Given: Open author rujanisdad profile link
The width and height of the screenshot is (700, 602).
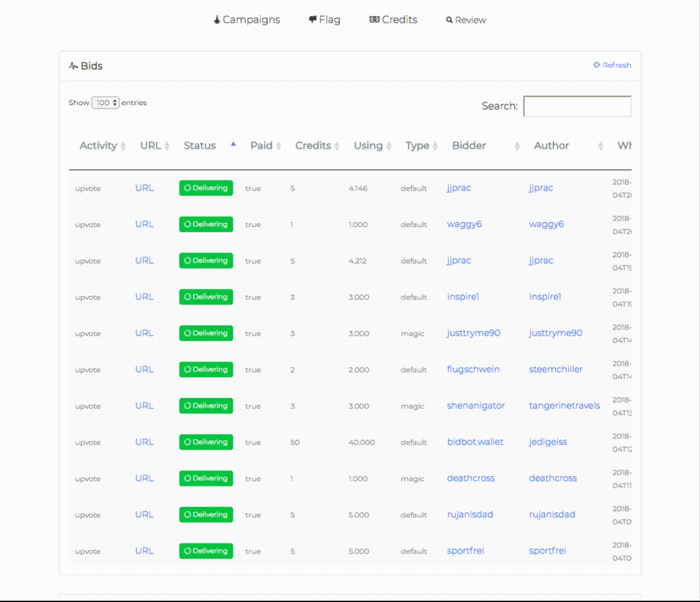Looking at the screenshot, I should click(x=552, y=515).
